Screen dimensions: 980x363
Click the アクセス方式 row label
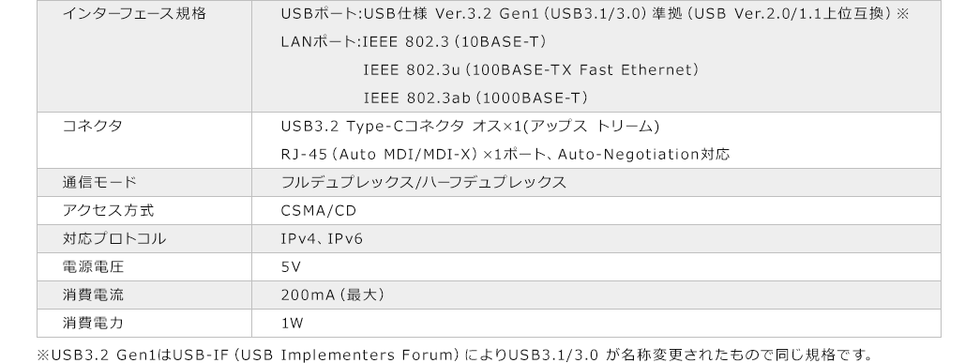[108, 210]
